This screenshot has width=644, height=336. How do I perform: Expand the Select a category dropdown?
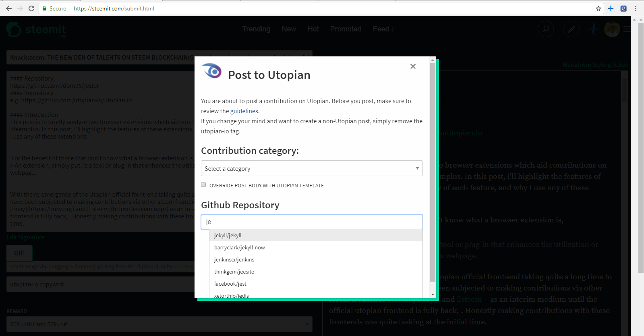(x=312, y=168)
